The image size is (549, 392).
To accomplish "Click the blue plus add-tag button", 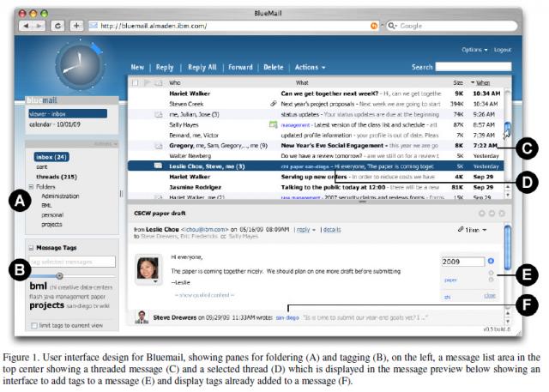I will tap(491, 261).
